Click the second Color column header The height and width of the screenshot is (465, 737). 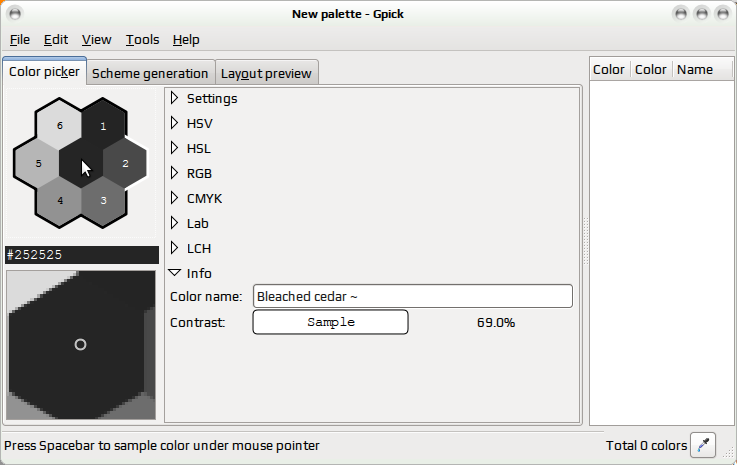click(x=652, y=70)
